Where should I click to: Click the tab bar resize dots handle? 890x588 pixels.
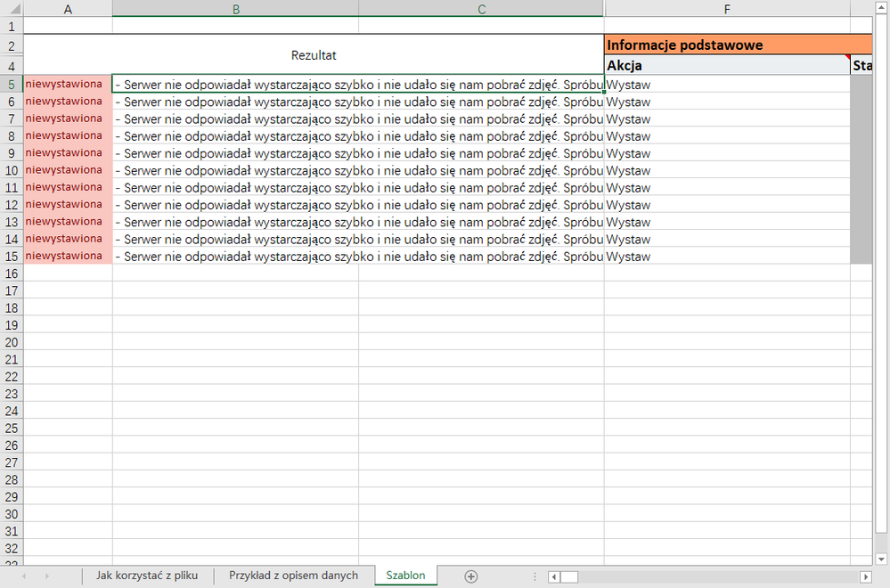[533, 576]
